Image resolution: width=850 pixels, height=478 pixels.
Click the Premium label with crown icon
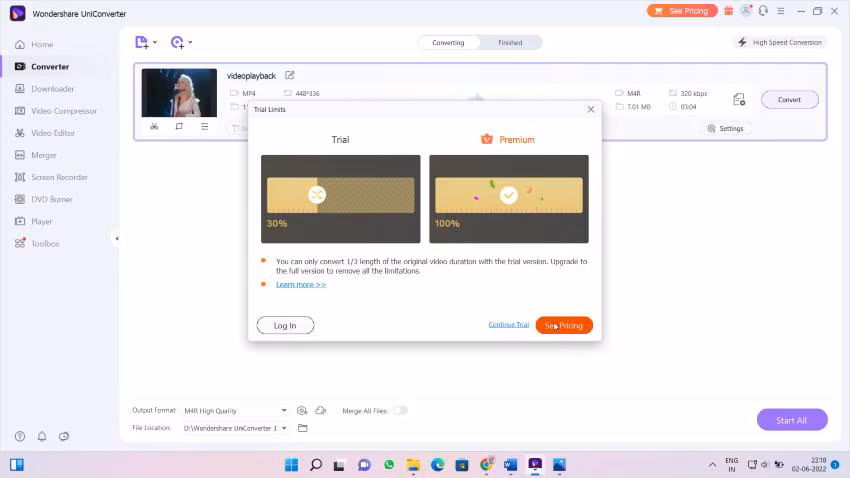click(x=508, y=140)
